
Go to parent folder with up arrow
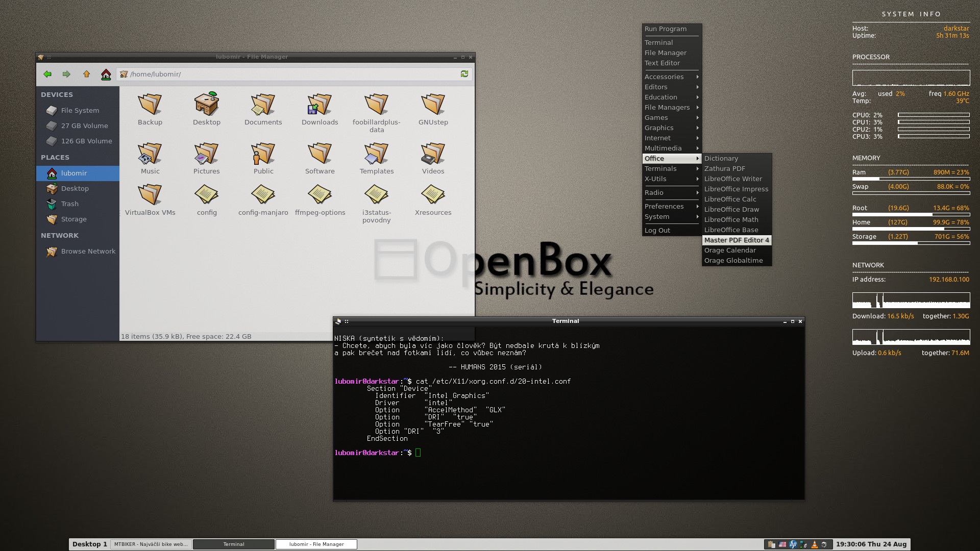point(86,74)
